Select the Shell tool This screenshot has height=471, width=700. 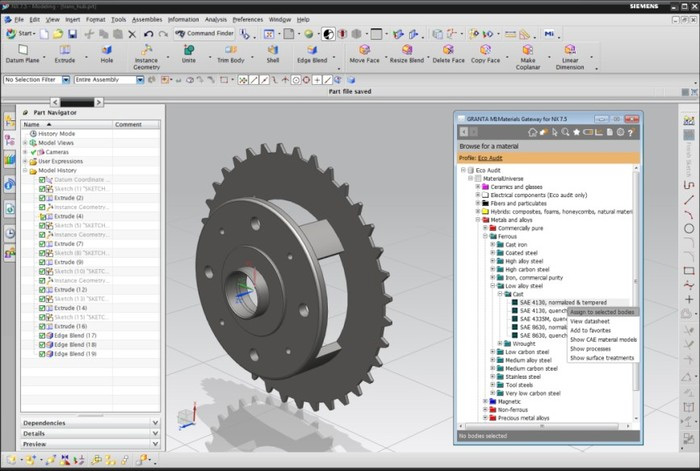coord(273,54)
